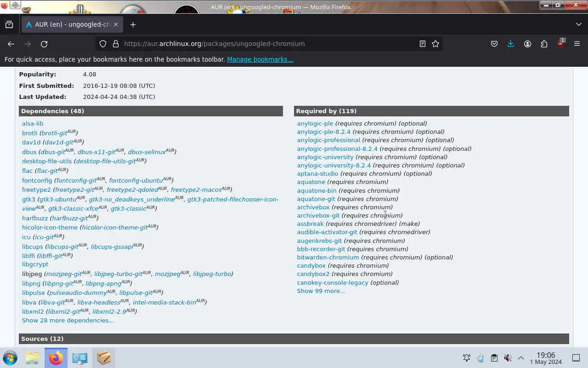This screenshot has height=368, width=588.
Task: List all tabs via chevron dropdown
Action: click(x=578, y=24)
